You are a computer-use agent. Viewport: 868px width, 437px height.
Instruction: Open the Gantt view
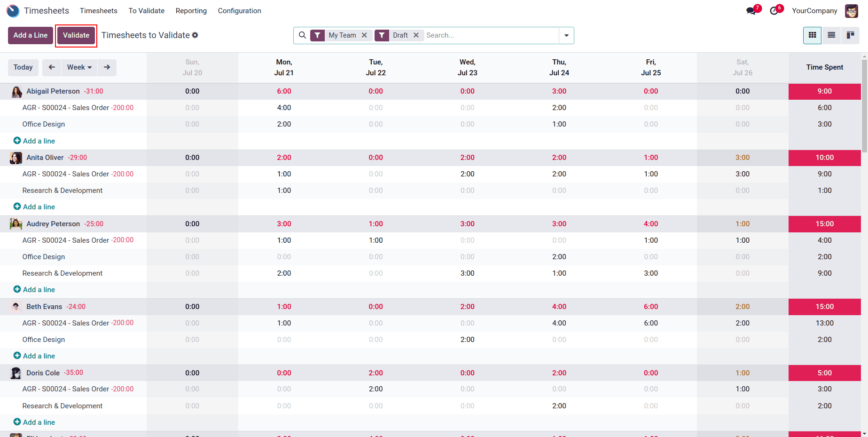coord(851,35)
